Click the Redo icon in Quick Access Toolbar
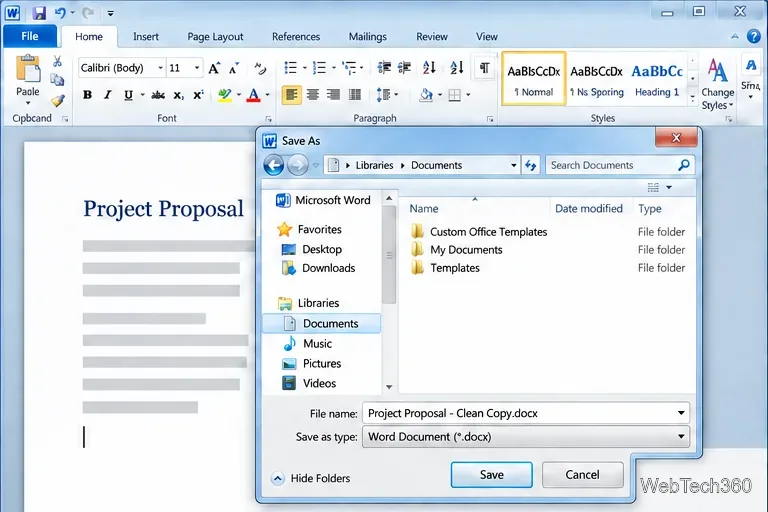The height and width of the screenshot is (512, 768). [x=88, y=13]
